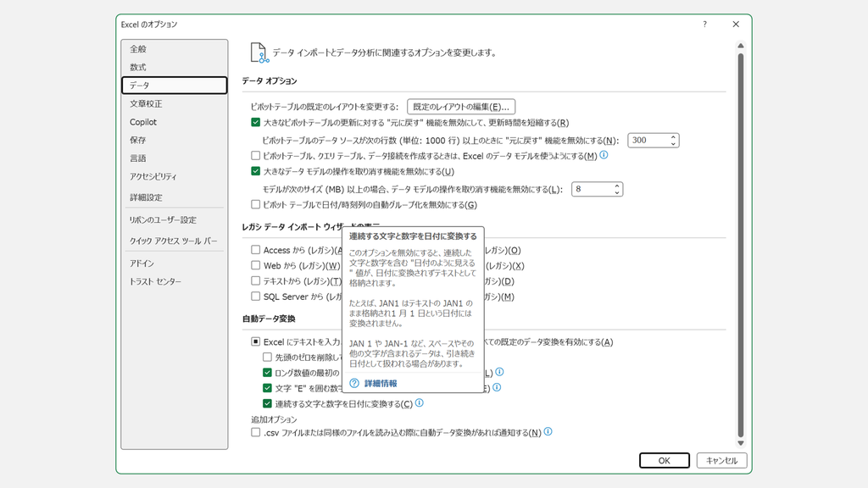Enable SQL Server から (レガシ) checkbox
The height and width of the screenshot is (488, 868).
(255, 296)
